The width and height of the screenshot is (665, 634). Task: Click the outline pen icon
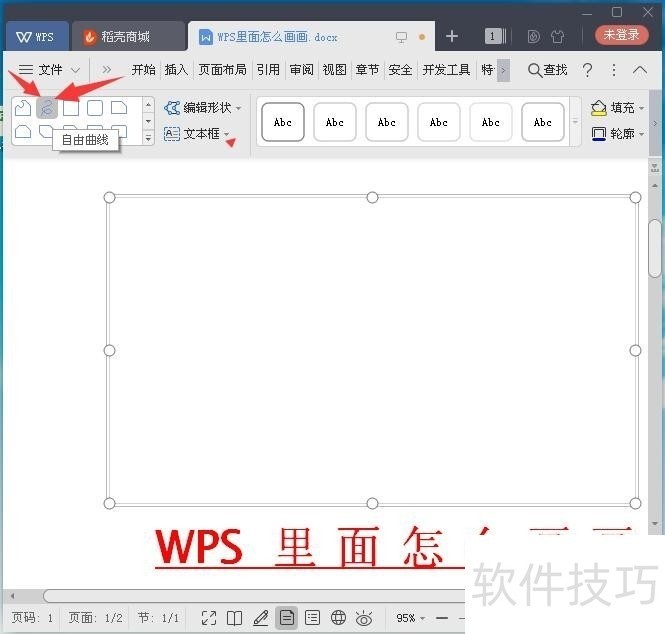[x=598, y=134]
